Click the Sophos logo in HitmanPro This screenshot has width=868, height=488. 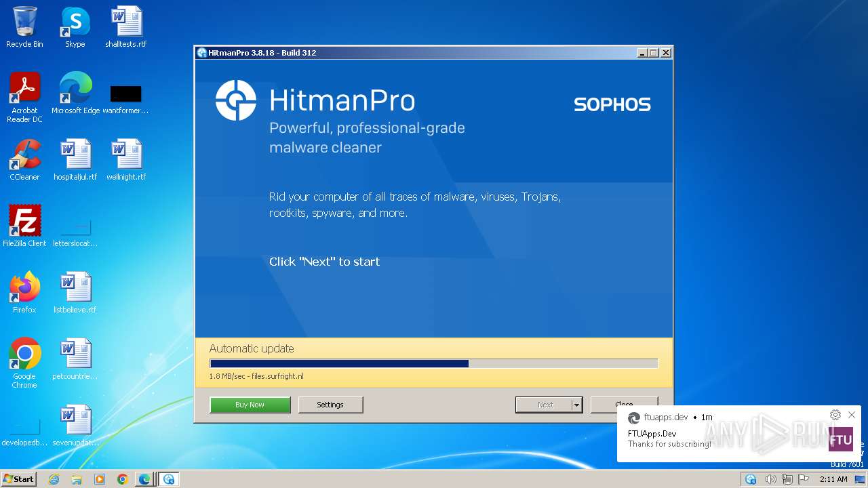(612, 104)
